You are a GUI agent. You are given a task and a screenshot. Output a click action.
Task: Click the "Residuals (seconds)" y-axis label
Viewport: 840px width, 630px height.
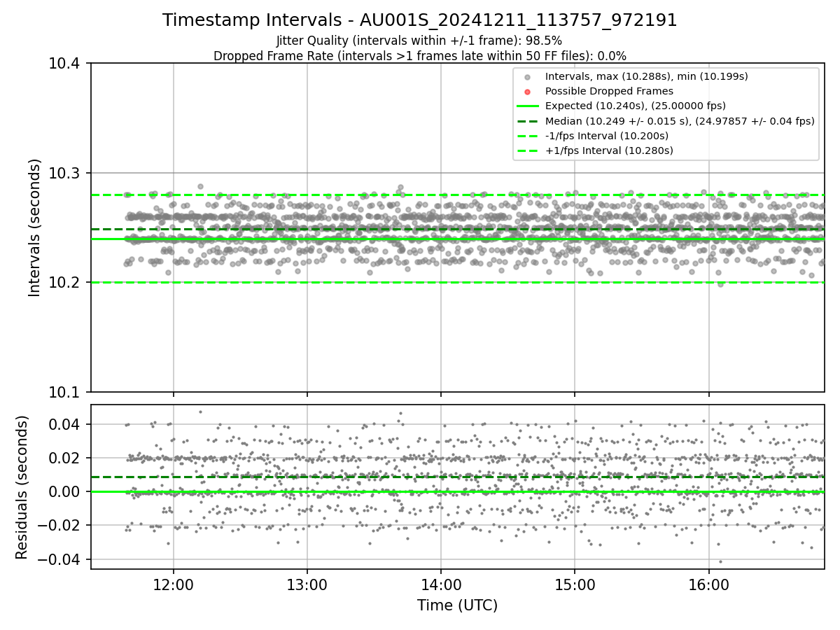[x=22, y=487]
